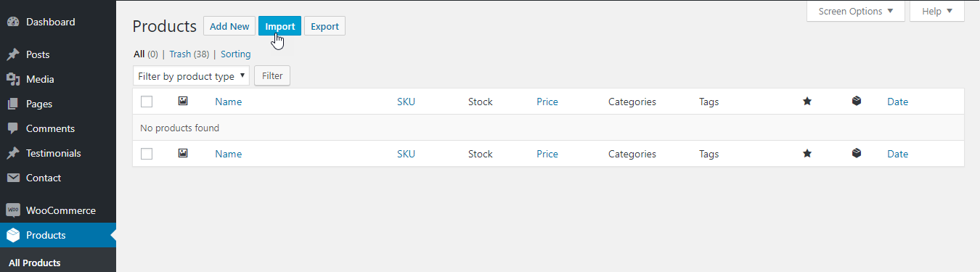The image size is (980, 272).
Task: Click the featured star column icon in header
Action: click(807, 102)
